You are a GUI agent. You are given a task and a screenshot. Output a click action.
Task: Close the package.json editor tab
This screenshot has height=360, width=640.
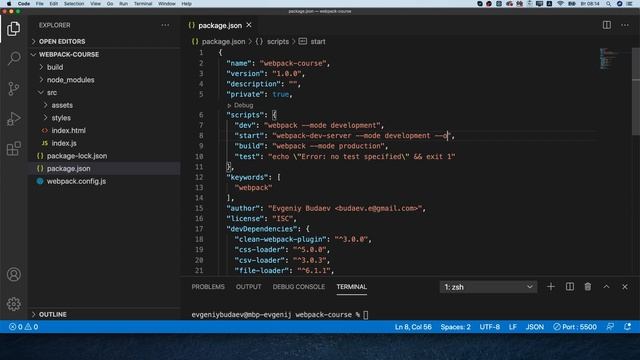(249, 25)
